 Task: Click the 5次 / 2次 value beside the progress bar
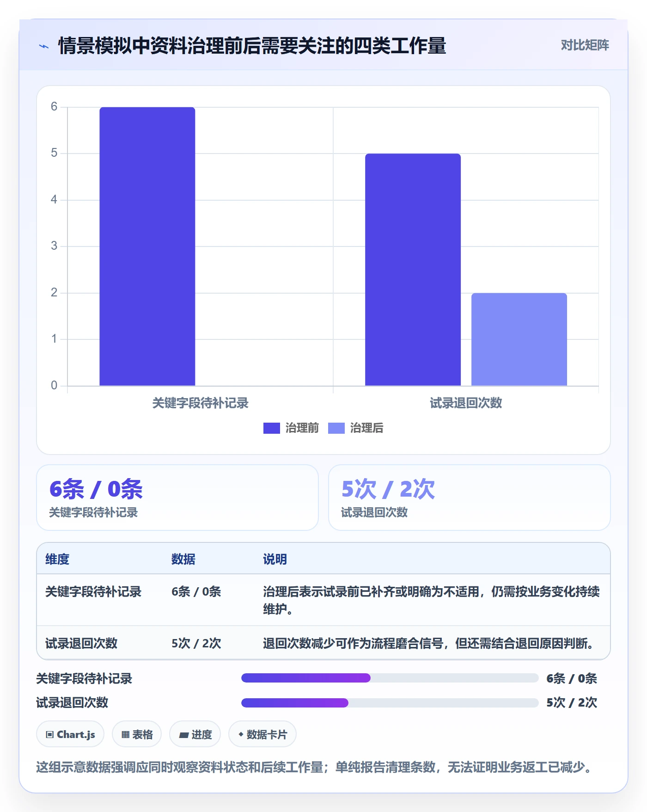(x=572, y=702)
